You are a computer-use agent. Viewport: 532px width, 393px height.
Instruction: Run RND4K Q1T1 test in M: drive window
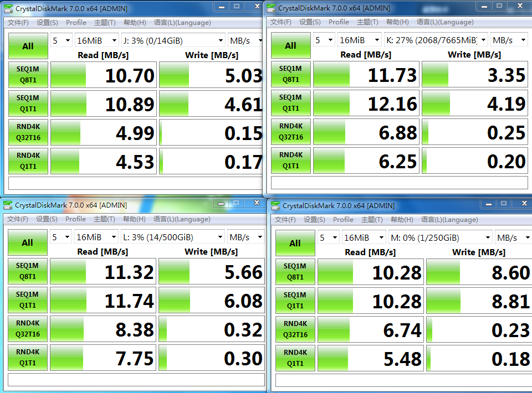click(295, 358)
